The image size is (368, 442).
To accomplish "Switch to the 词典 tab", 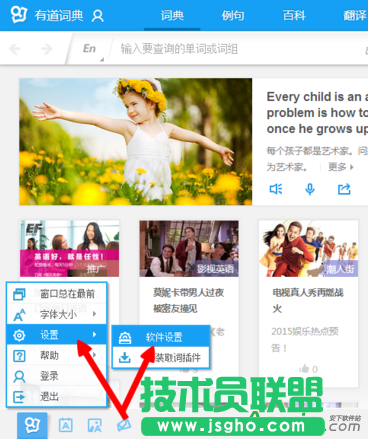I will (172, 16).
